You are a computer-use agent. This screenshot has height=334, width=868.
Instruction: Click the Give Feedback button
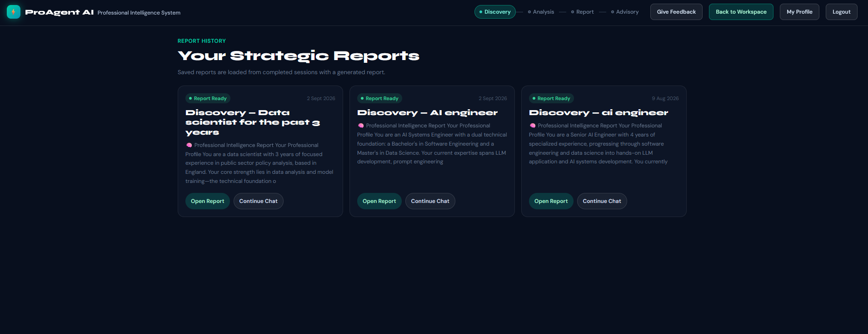[676, 12]
